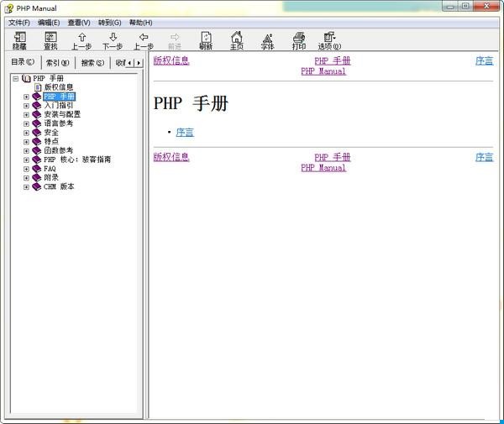Expand the 附录 tree node
The image size is (504, 424).
point(26,177)
